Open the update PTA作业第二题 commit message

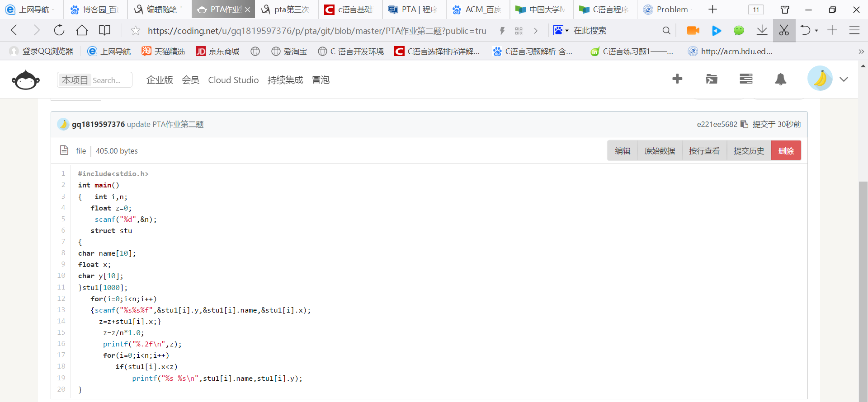165,124
